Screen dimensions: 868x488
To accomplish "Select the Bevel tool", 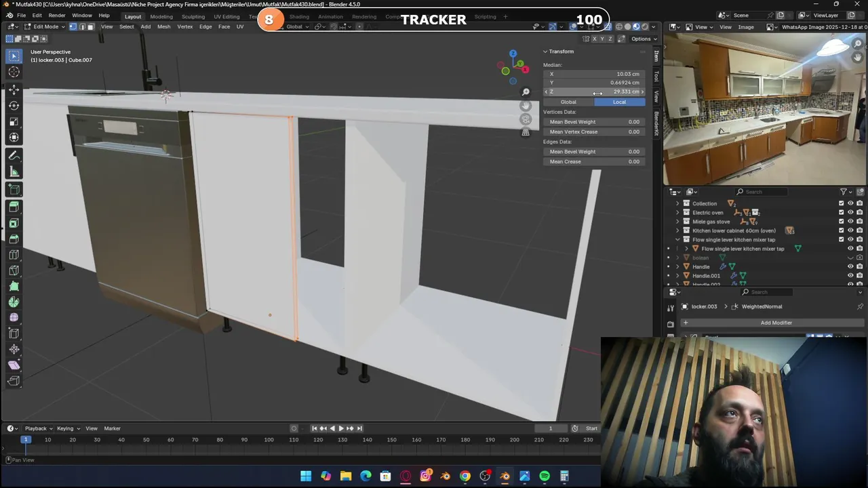I will [14, 239].
